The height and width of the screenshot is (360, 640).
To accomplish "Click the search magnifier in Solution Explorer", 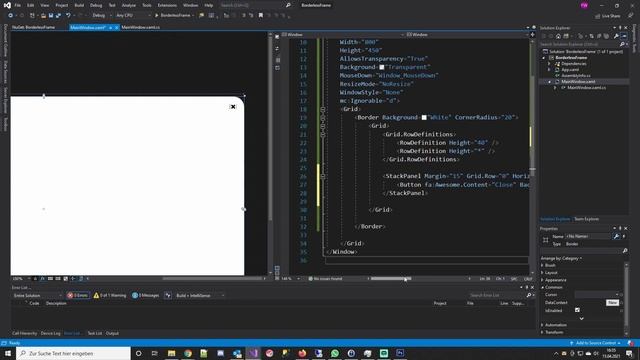I will coord(622,44).
